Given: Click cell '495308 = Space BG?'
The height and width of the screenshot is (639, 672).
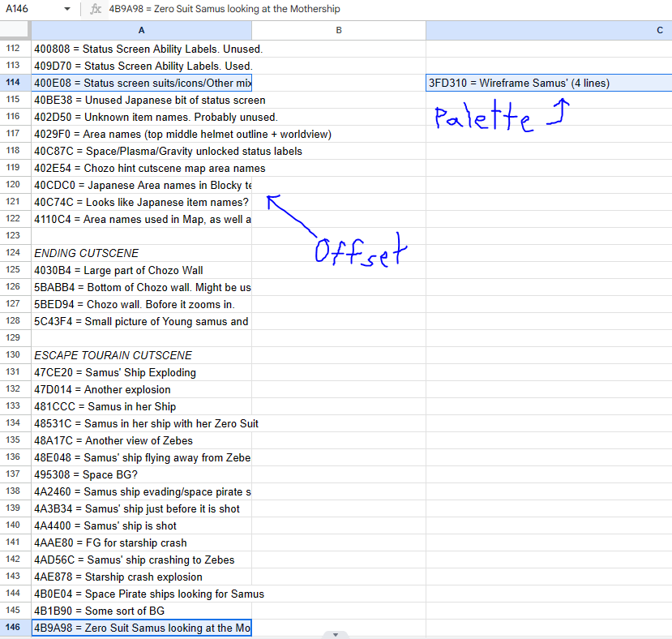Looking at the screenshot, I should coord(141,474).
